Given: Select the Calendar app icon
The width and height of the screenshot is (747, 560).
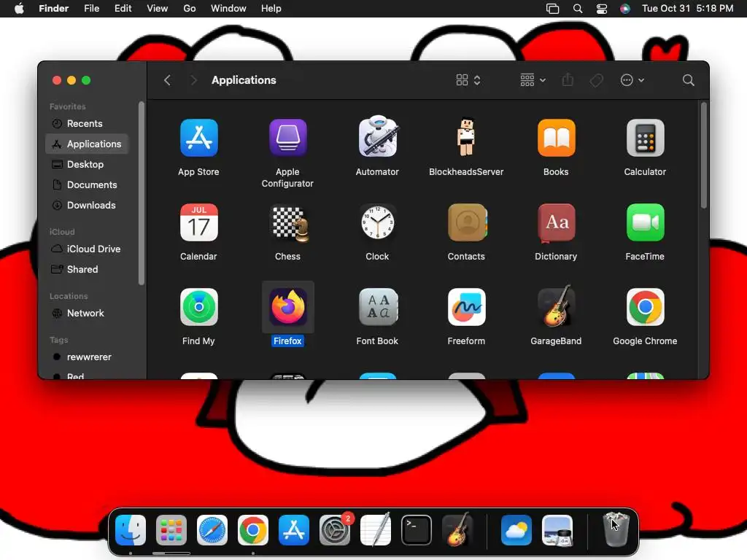Looking at the screenshot, I should coord(198,222).
